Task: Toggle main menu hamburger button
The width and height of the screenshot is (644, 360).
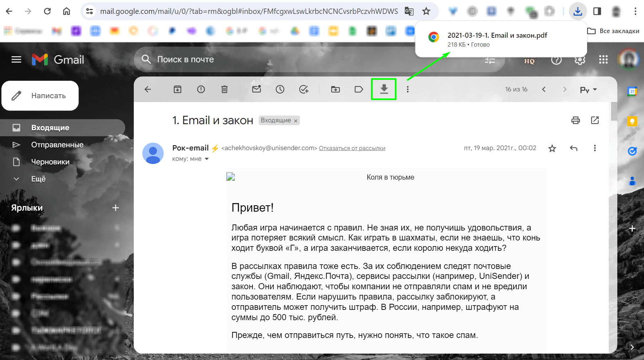Action: [x=16, y=60]
